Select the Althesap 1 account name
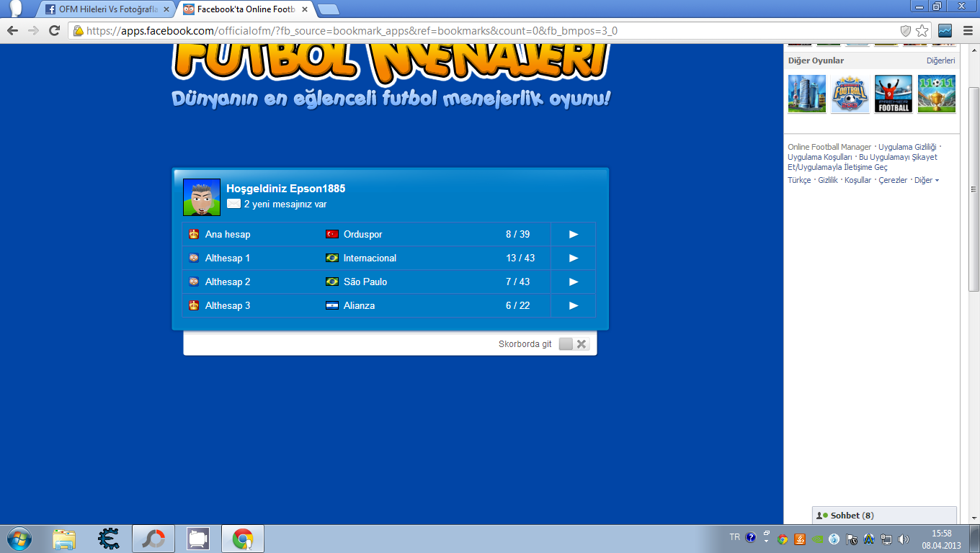This screenshot has width=980, height=553. click(x=228, y=258)
